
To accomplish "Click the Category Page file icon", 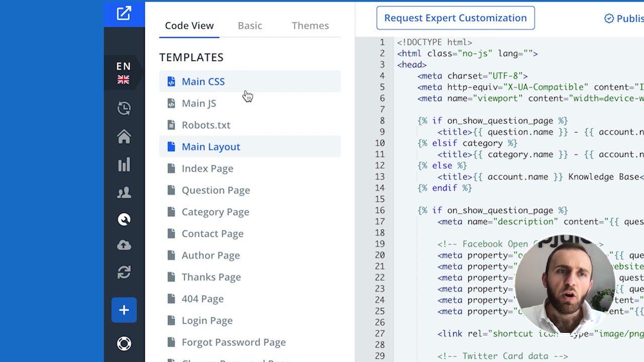I will (171, 212).
